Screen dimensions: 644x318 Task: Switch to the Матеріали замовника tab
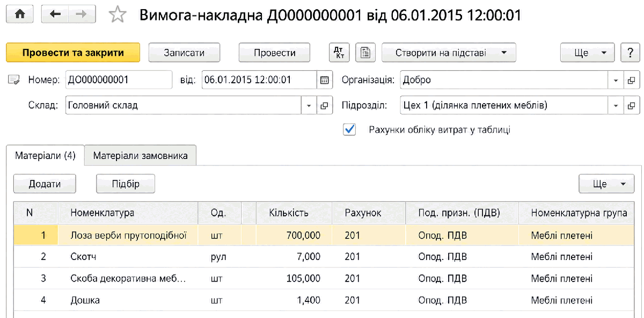tap(140, 156)
